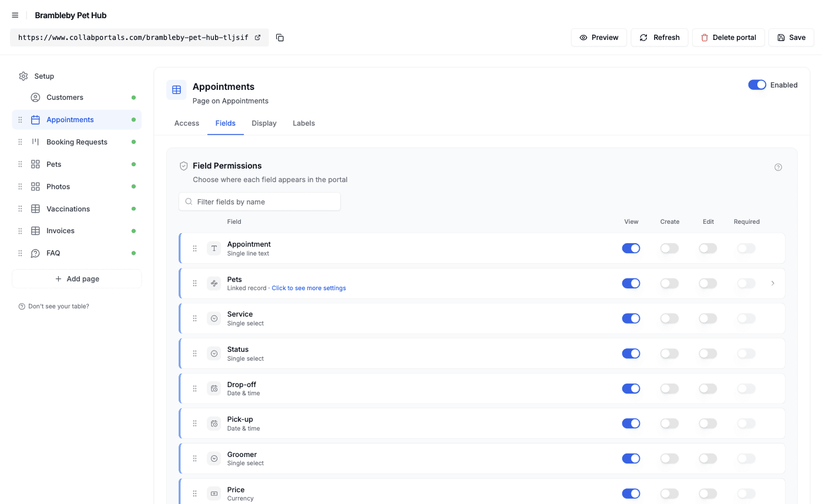The image size is (822, 504).
Task: Click the Drop-off date field icon
Action: click(x=214, y=388)
